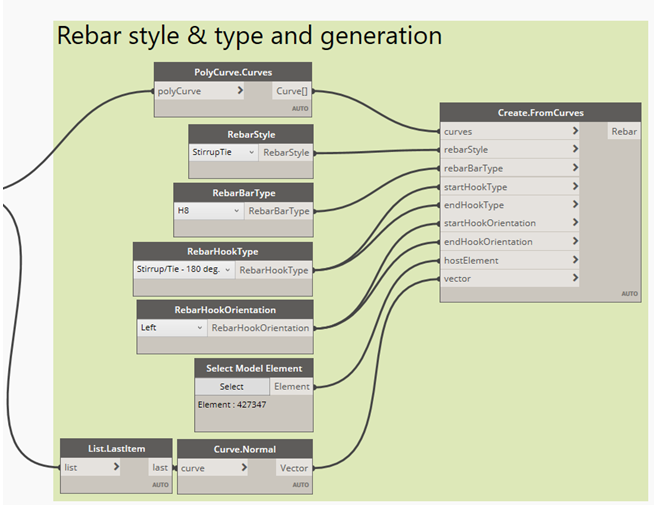Open the RebarBarType H8 dropdown
The height and width of the screenshot is (505, 654).
click(209, 211)
